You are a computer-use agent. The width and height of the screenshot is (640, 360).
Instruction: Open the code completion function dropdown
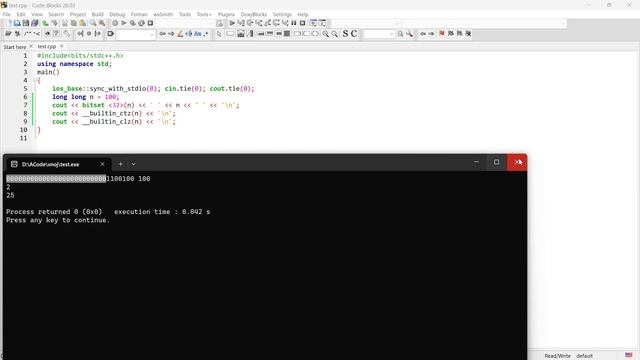click(563, 23)
